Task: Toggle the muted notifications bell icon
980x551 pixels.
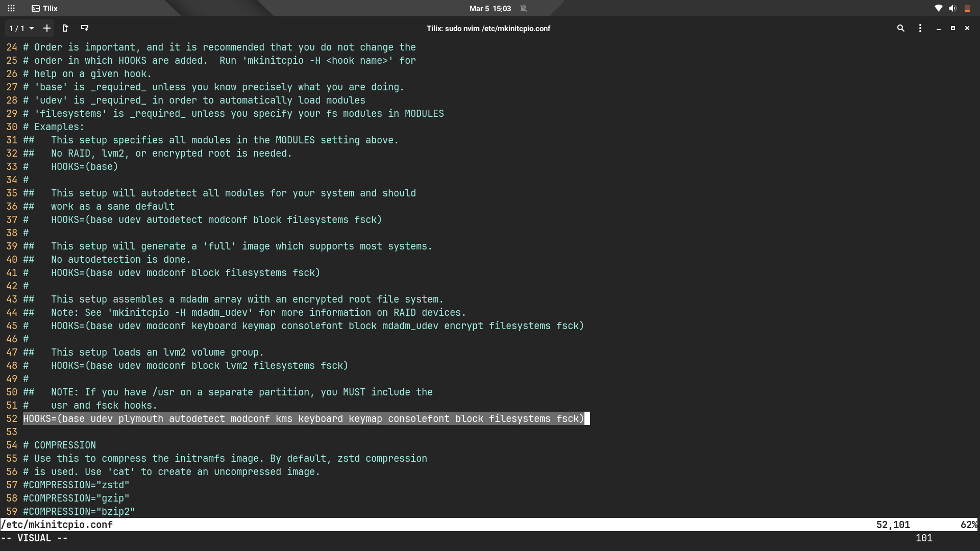Action: [523, 8]
